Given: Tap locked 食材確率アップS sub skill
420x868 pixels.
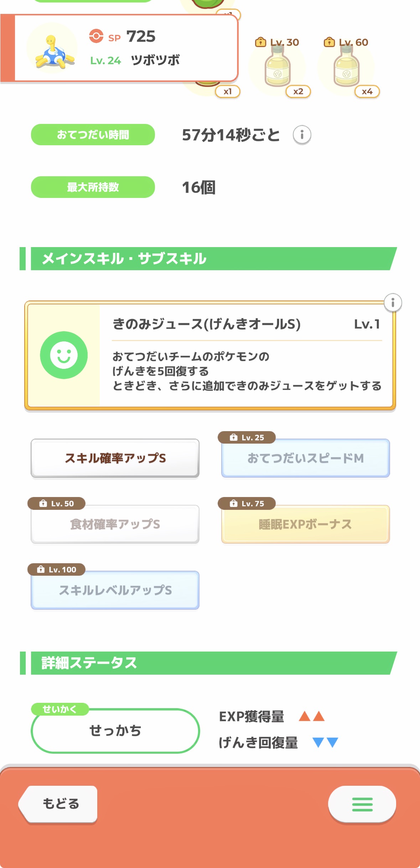Looking at the screenshot, I should pyautogui.click(x=115, y=524).
